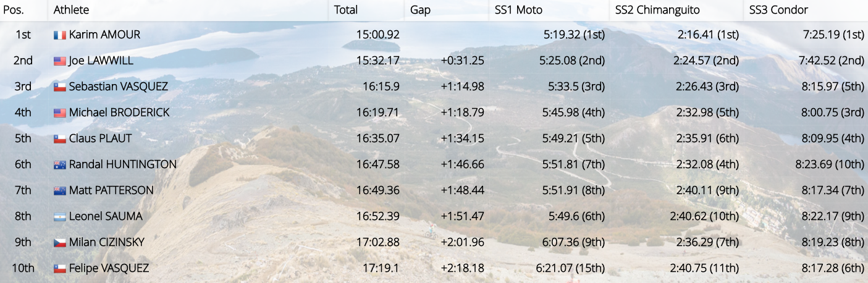
Task: Click the Argentine flag beside Leonel SAUMA
Action: 60,217
